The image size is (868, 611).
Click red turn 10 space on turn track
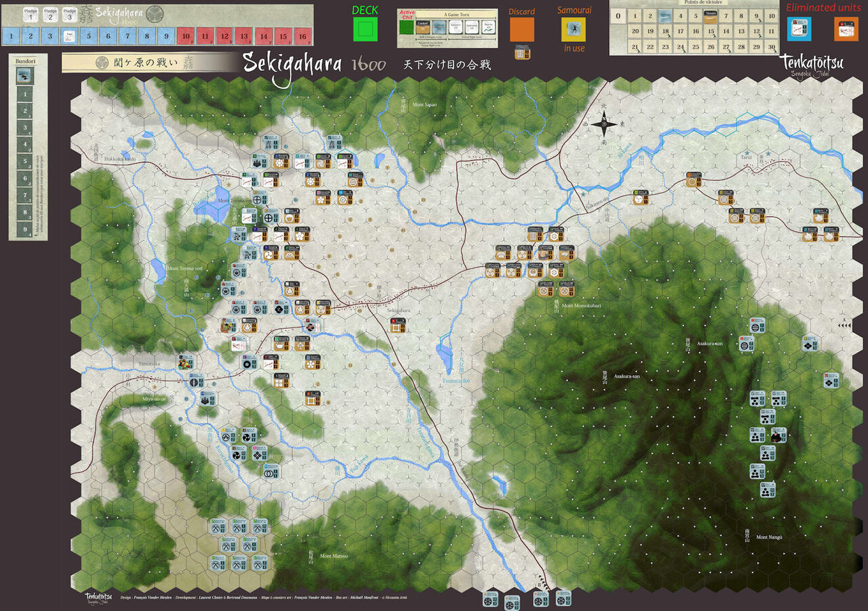(186, 37)
